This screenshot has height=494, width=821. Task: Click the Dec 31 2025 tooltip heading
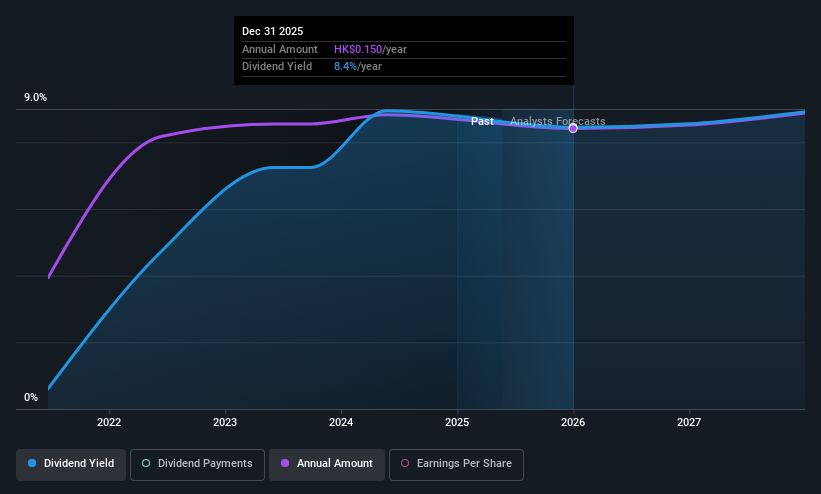pos(272,31)
